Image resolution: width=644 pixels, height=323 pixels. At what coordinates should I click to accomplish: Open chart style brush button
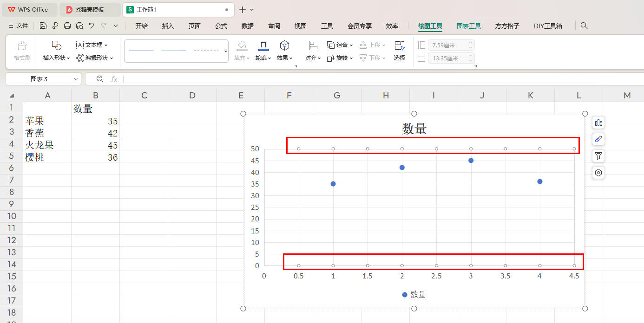[598, 139]
